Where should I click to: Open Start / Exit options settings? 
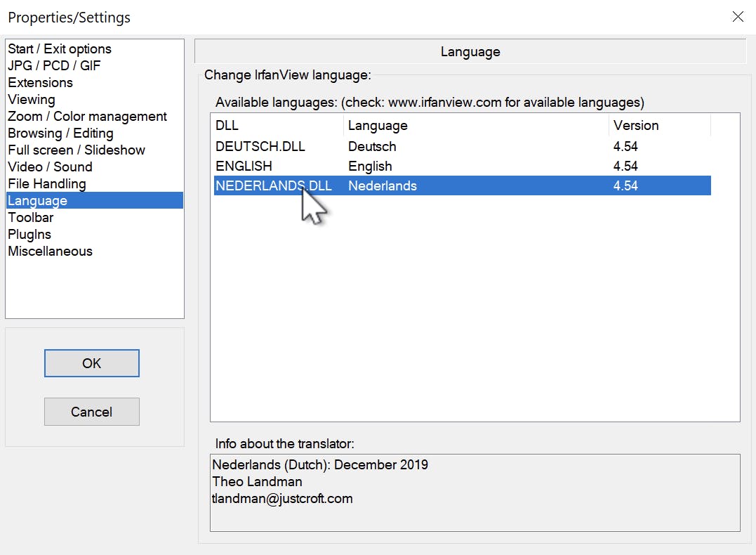tap(60, 49)
